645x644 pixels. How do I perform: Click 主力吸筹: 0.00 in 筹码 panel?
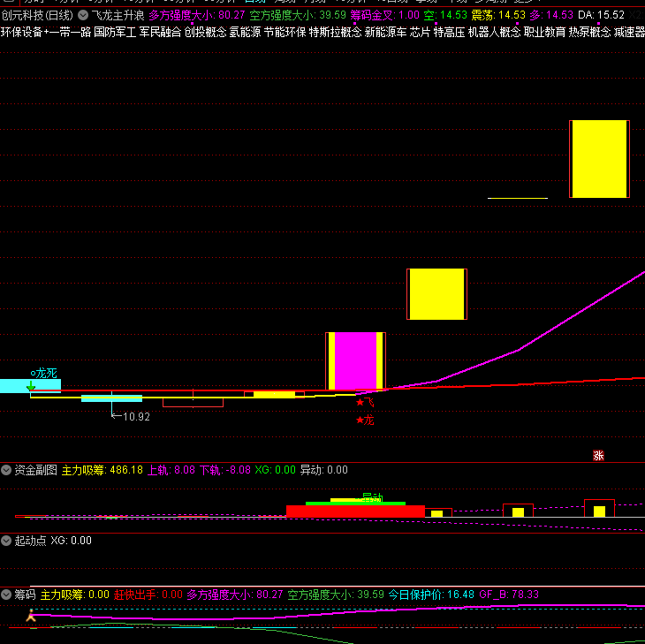pos(74,595)
